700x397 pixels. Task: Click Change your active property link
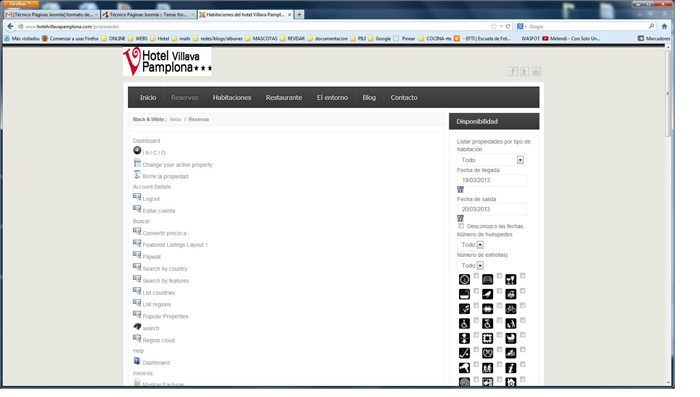tap(177, 165)
